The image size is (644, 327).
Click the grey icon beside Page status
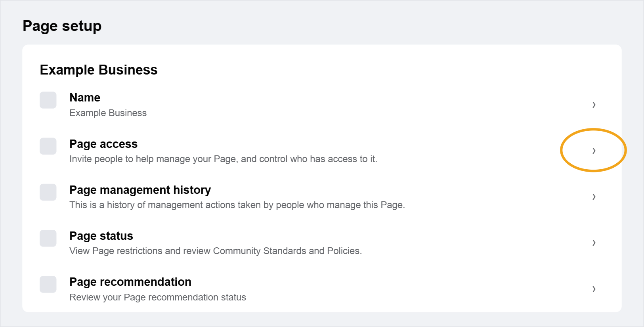[x=48, y=238]
